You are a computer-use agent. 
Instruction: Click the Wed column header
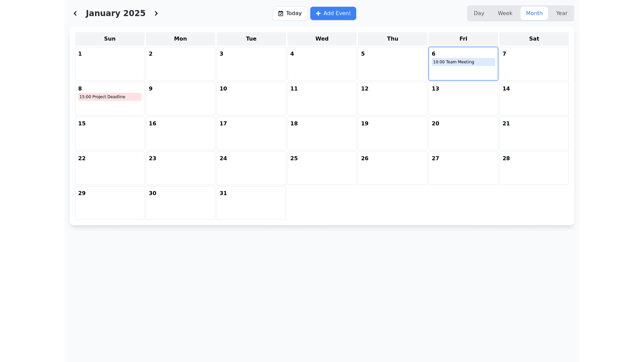coord(322,39)
